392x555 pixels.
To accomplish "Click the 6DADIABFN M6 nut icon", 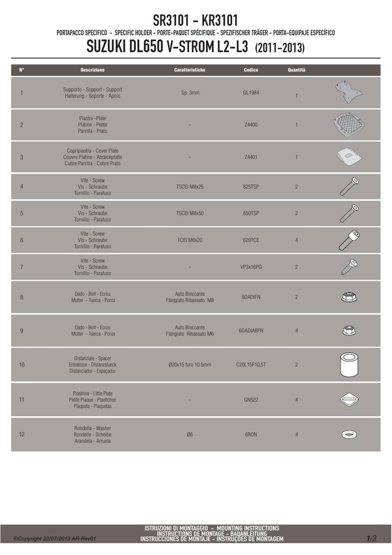I will (x=349, y=331).
